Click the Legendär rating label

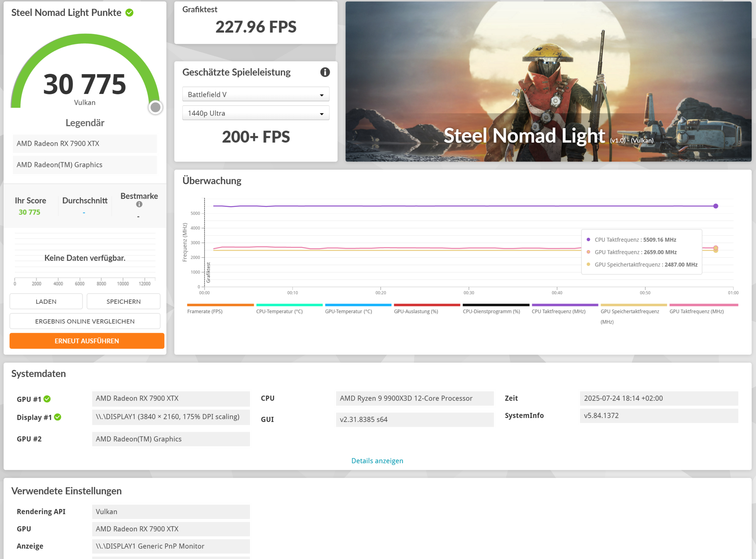(85, 123)
